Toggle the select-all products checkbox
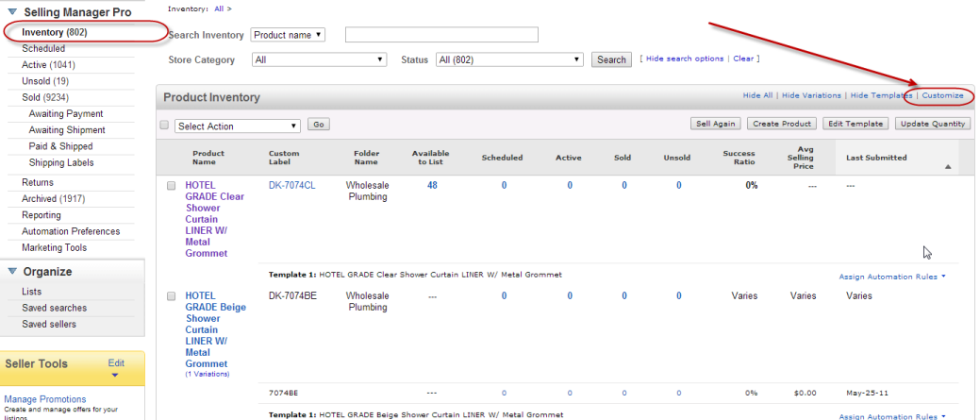The image size is (980, 420). click(164, 125)
